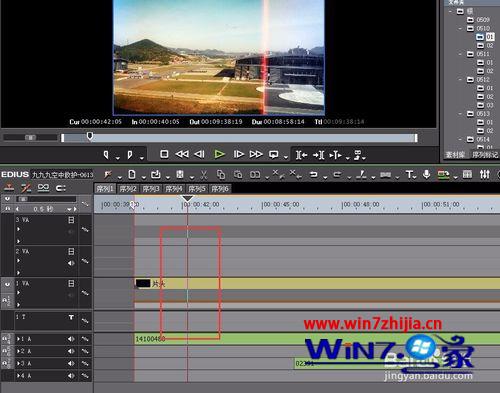The image size is (500, 393).
Task: Switch to the 序列5 sequence tab
Action: (197, 189)
